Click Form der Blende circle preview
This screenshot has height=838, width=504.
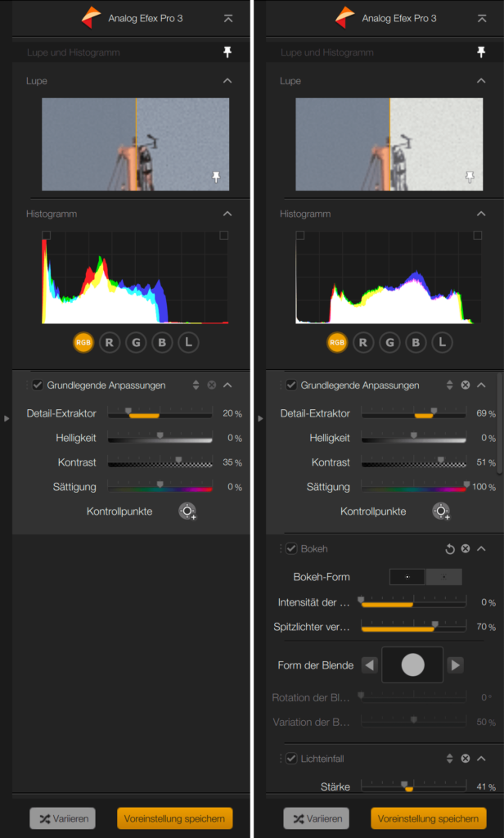tap(412, 665)
